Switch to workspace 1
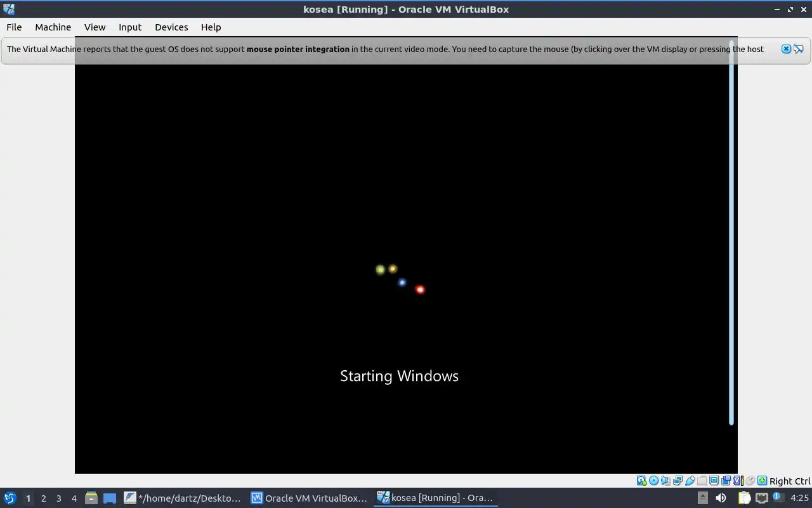 (28, 498)
